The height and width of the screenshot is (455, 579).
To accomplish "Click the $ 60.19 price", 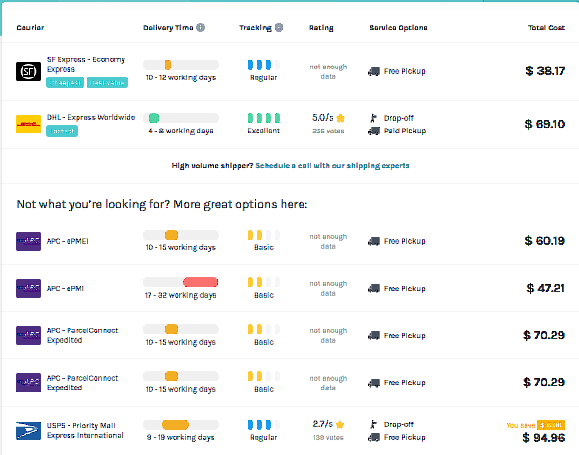I will pos(545,241).
